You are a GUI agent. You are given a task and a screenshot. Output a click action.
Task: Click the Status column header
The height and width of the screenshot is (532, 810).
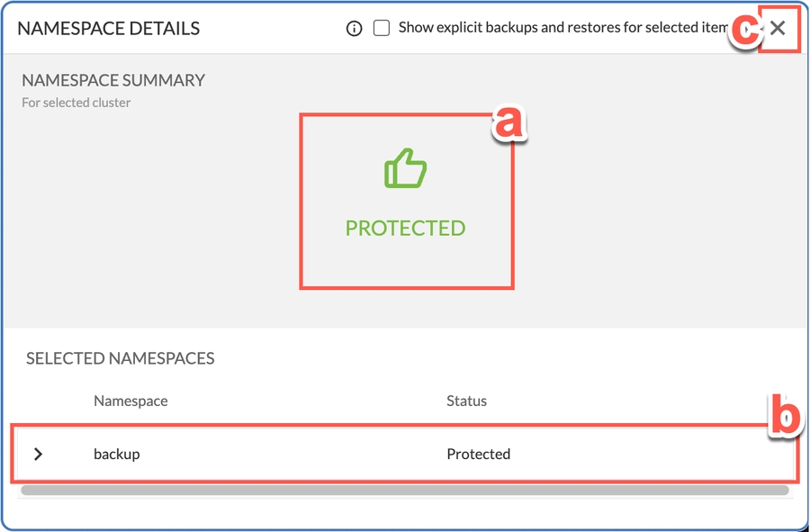tap(466, 401)
